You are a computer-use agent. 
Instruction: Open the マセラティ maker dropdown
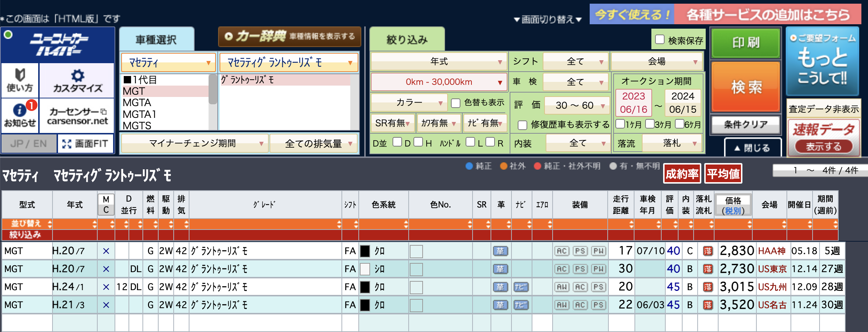pos(168,62)
